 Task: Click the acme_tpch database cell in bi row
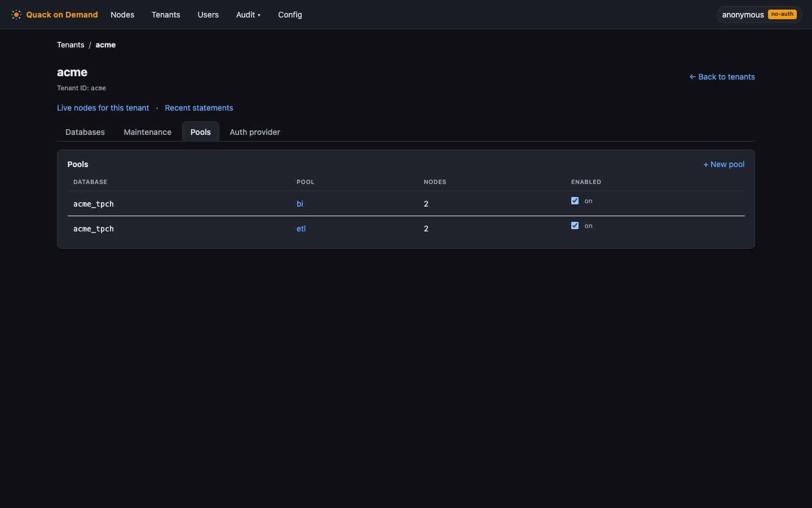(94, 204)
